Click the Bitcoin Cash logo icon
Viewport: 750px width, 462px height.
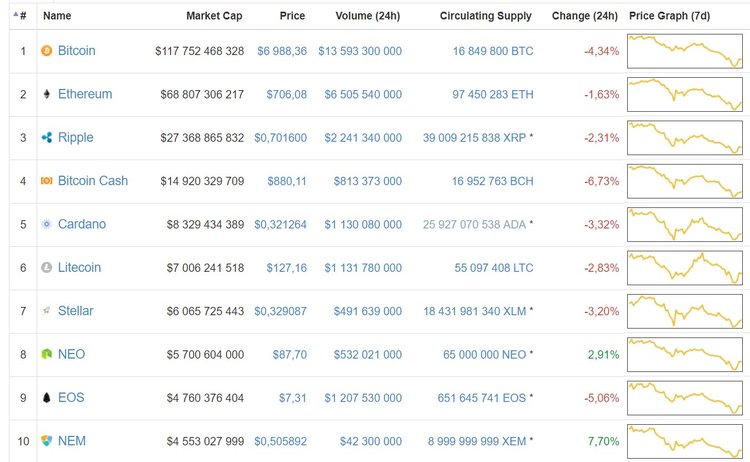46,181
